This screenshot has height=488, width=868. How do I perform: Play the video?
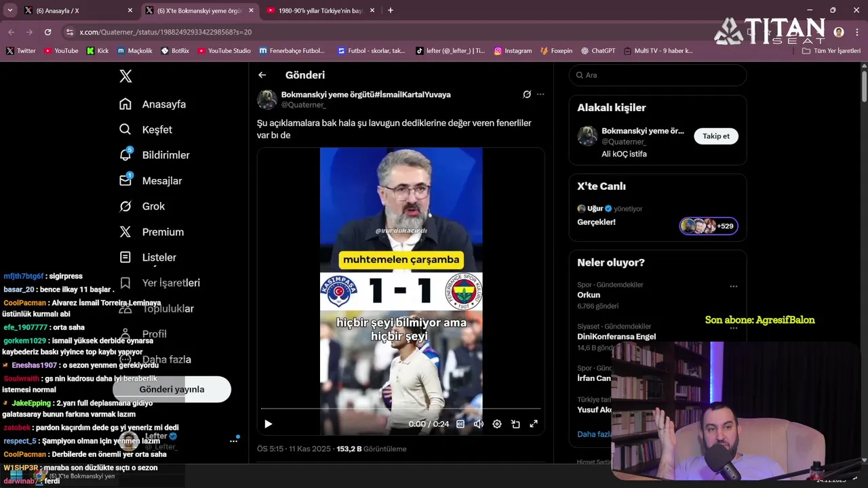268,424
